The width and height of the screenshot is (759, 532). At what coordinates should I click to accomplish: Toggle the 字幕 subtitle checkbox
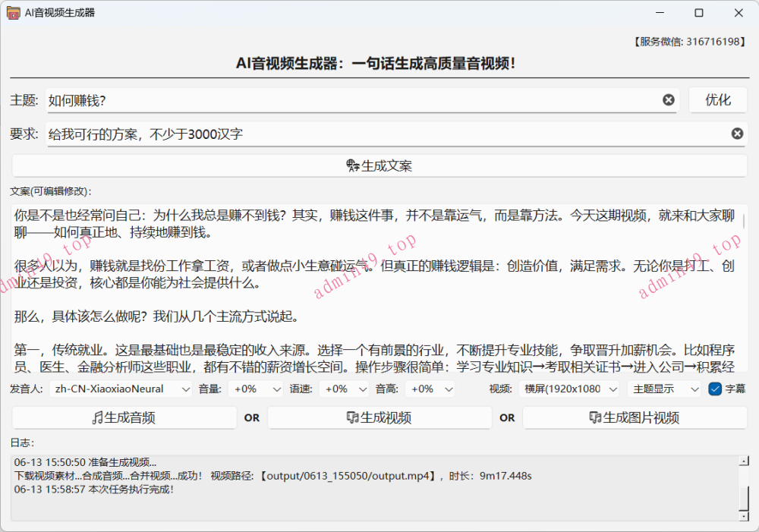(714, 389)
